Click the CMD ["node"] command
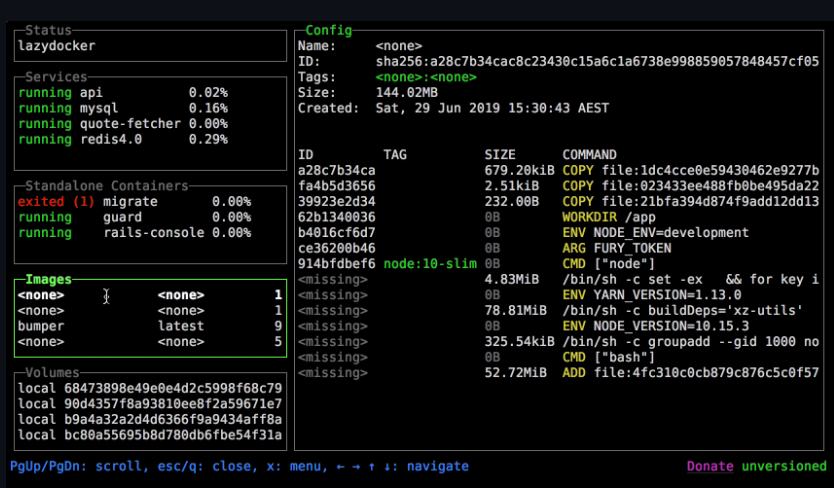834x488 pixels. click(x=609, y=264)
